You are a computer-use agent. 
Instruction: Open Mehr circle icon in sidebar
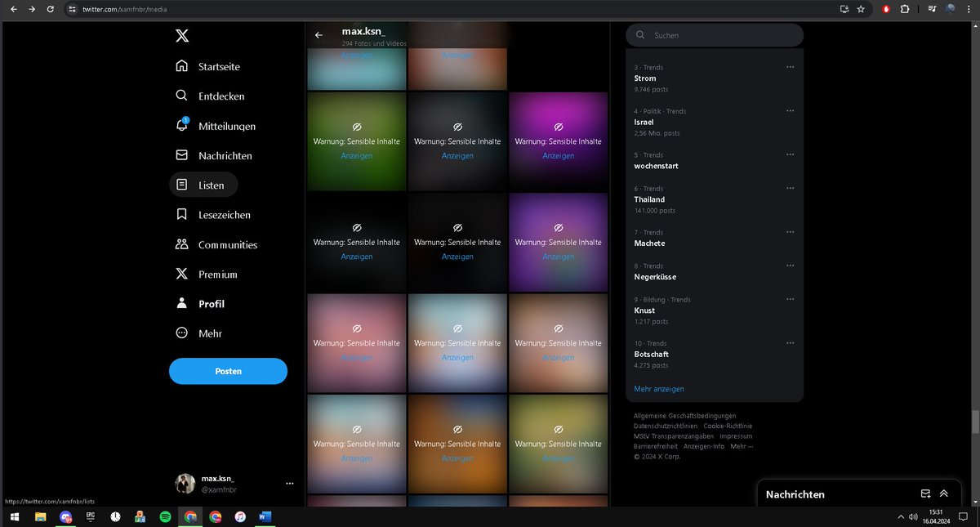(x=182, y=333)
